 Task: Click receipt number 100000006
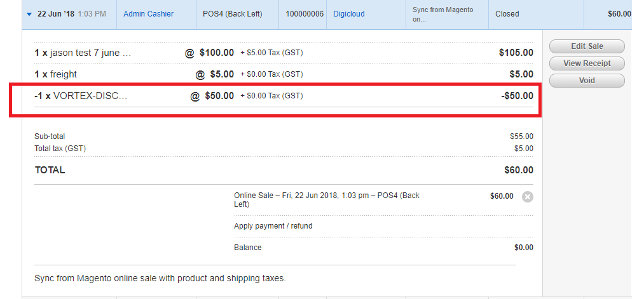tap(305, 14)
